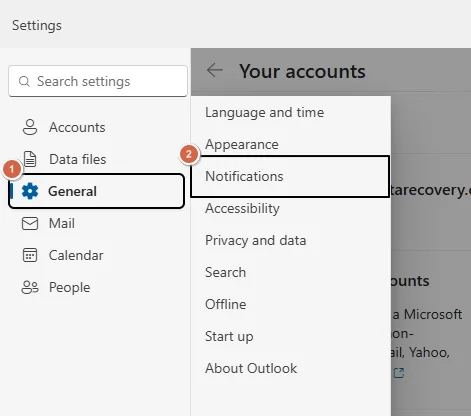
Task: Click the magnifier icon in search box
Action: click(x=24, y=81)
